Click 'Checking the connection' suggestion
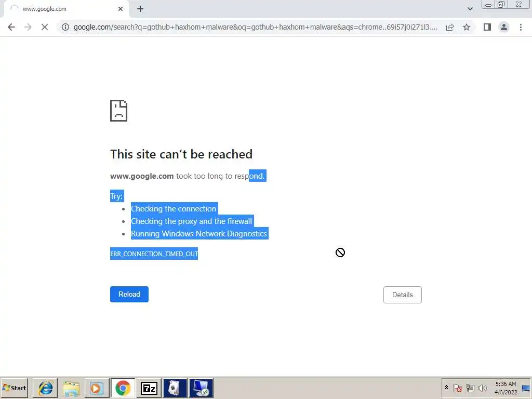Screen dimensions: 532x399 [x=174, y=209]
